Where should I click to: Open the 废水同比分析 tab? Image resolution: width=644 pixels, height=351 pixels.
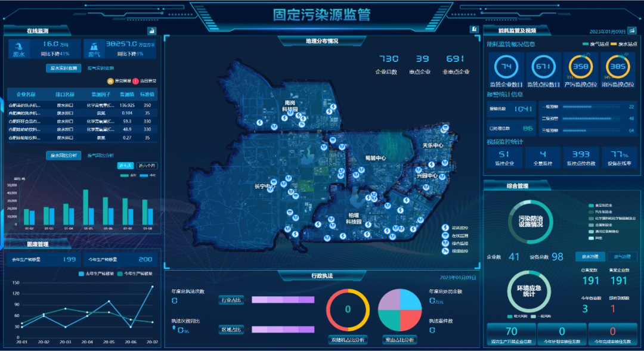pyautogui.click(x=64, y=156)
